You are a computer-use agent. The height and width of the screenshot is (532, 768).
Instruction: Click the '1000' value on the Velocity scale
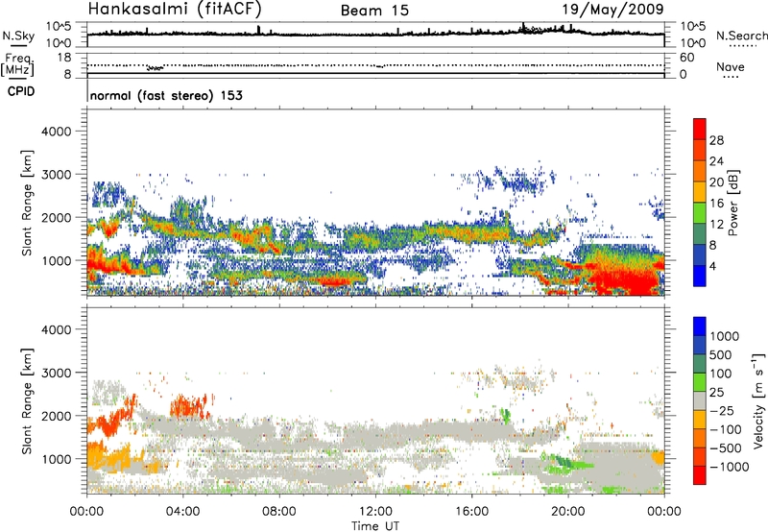pyautogui.click(x=725, y=336)
